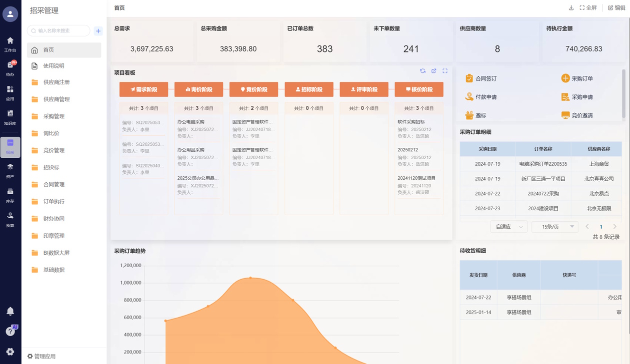Image resolution: width=630 pixels, height=364 pixels.
Task: Click the plus icon beside search box
Action: (98, 31)
